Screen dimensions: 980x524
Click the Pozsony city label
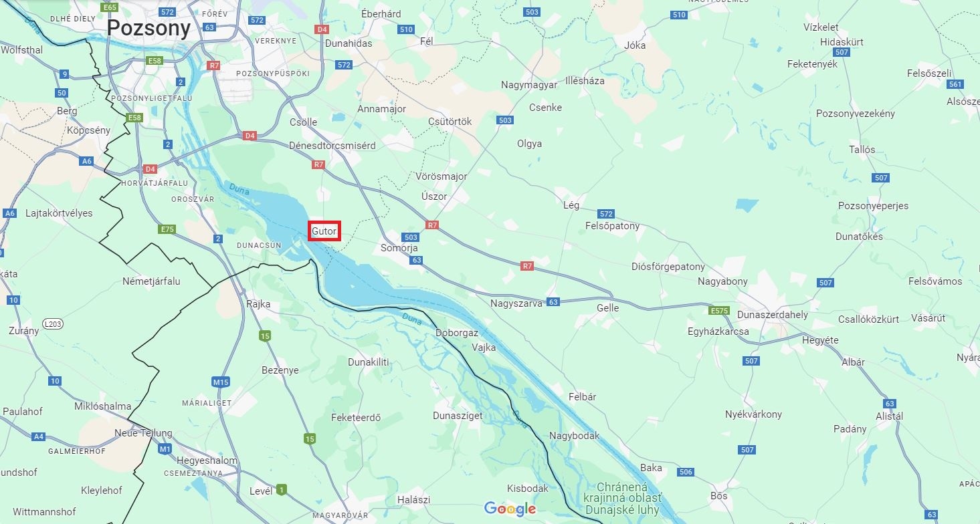click(x=149, y=27)
